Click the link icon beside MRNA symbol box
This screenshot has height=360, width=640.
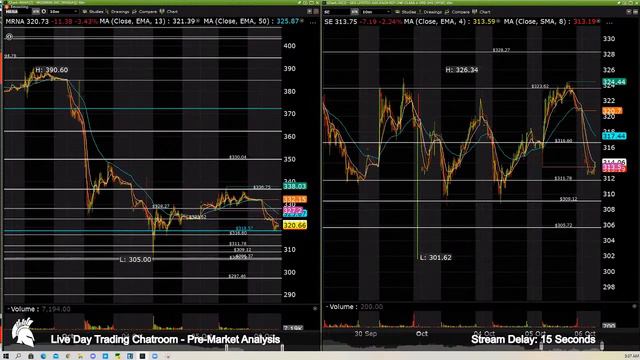pos(36,11)
